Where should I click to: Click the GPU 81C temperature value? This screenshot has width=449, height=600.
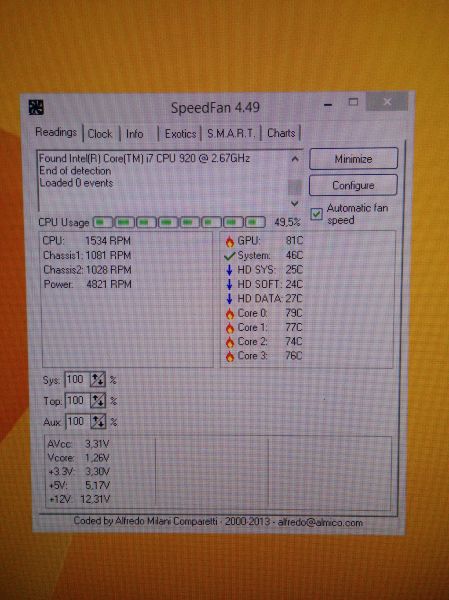coord(294,240)
